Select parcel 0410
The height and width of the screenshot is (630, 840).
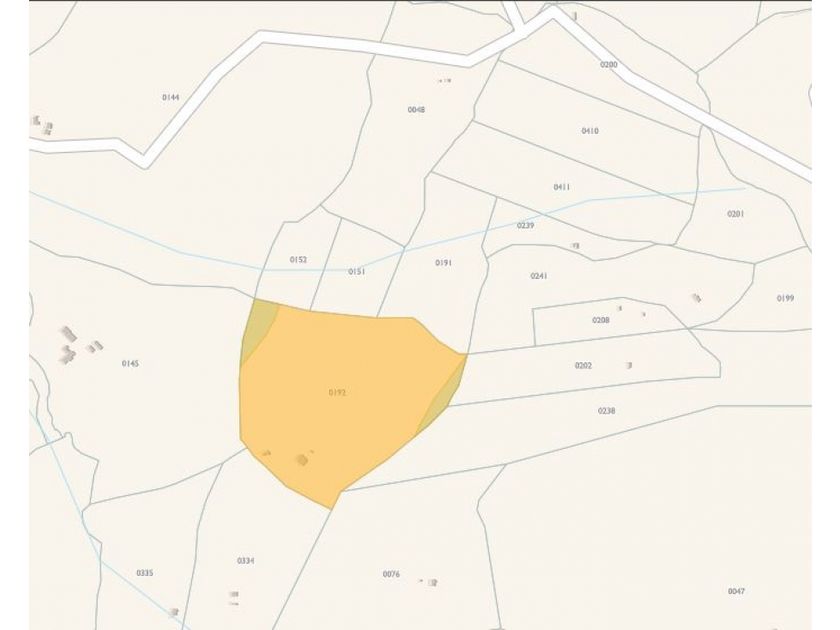tap(590, 131)
